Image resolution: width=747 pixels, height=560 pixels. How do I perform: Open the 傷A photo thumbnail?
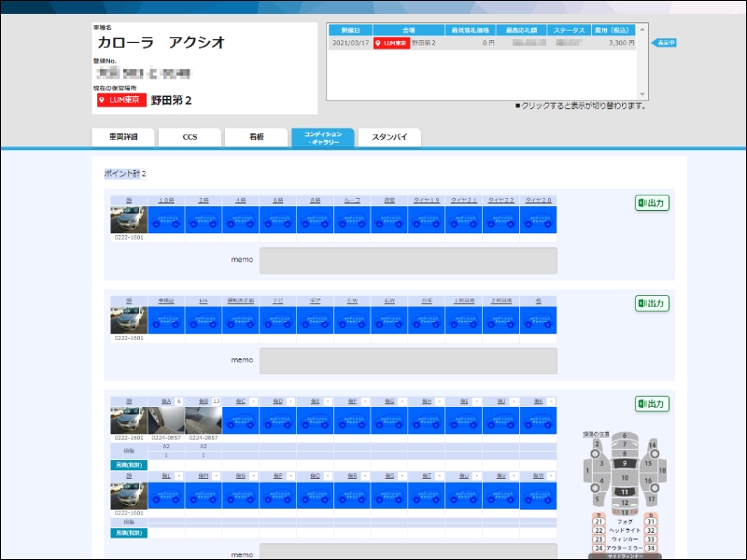[166, 420]
